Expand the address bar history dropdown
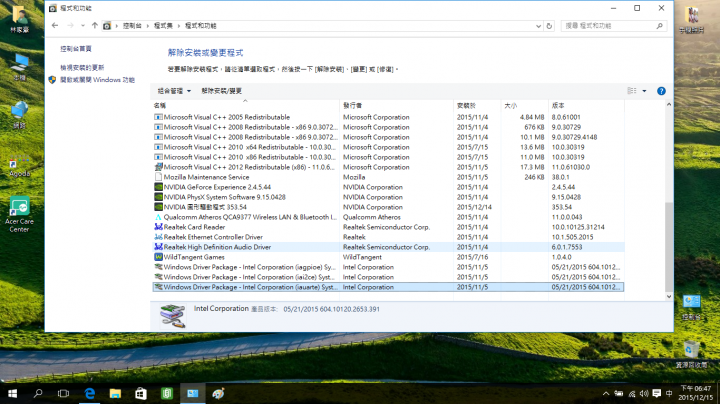Viewport: 720px width, 404px height. [539, 26]
